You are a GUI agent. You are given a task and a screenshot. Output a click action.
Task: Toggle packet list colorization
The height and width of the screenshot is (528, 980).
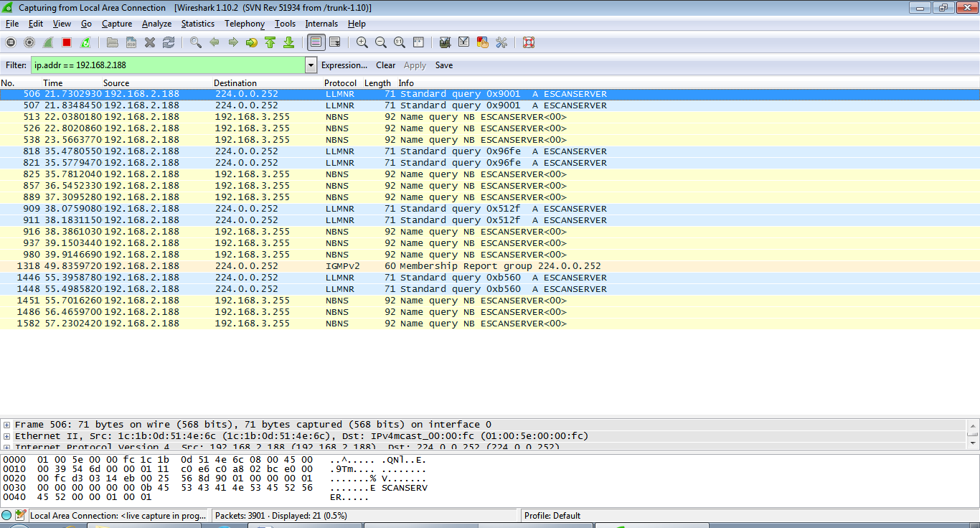(x=316, y=43)
